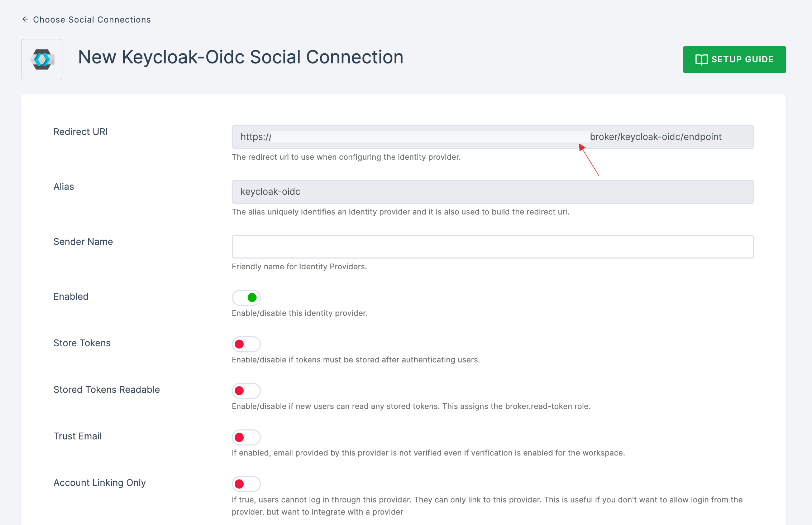Image resolution: width=812 pixels, height=525 pixels.
Task: Click the Sender Name input field
Action: click(x=492, y=246)
